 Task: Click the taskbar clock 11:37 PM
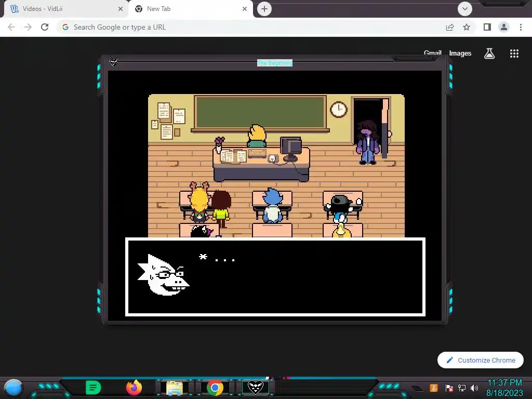[x=504, y=383]
